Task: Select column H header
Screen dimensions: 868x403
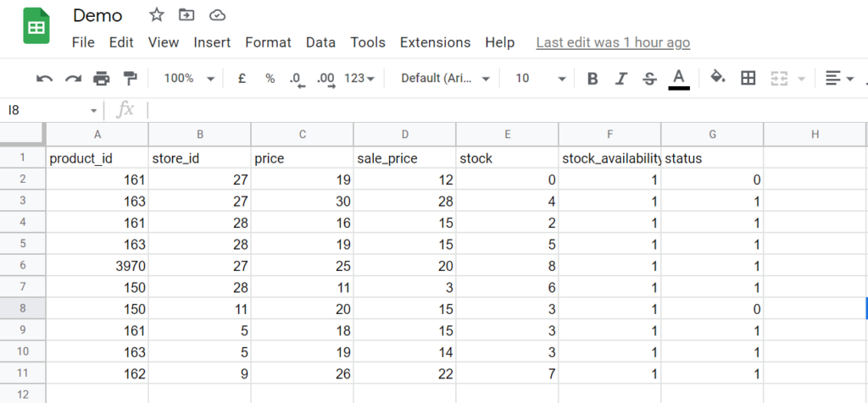Action: 815,135
